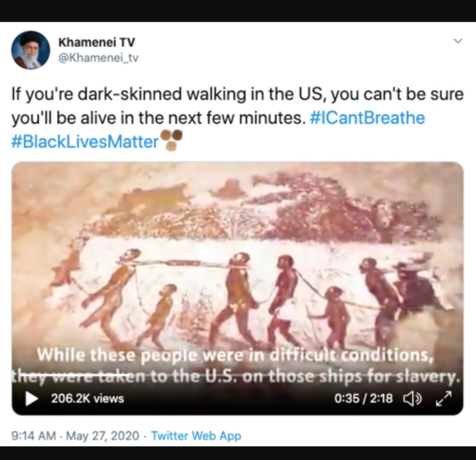Image resolution: width=476 pixels, height=460 pixels.
Task: Open the #ICantBreathe hashtag
Action: (367, 118)
